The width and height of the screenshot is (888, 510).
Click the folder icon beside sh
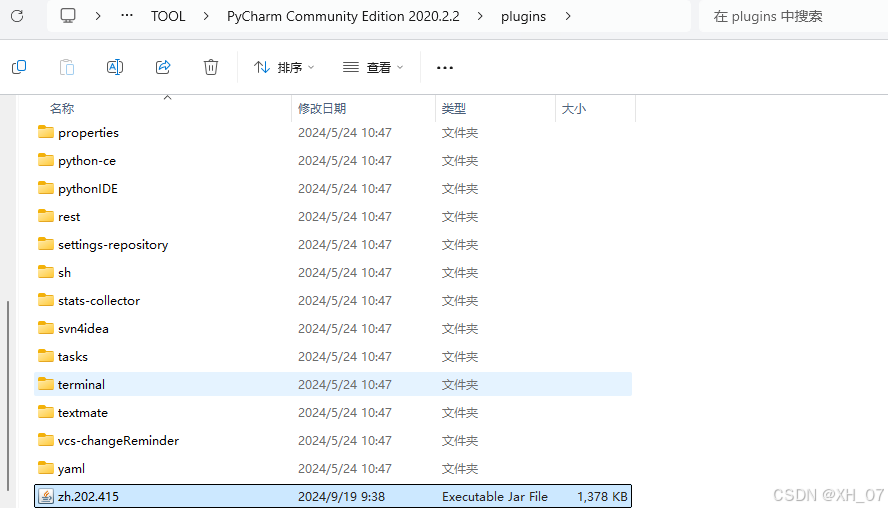(46, 272)
